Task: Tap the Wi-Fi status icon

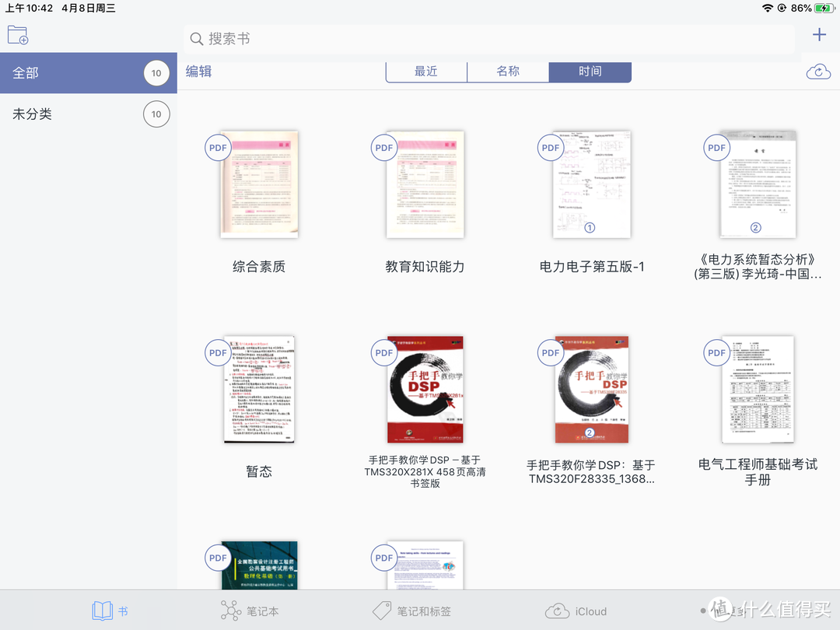Action: click(x=768, y=8)
